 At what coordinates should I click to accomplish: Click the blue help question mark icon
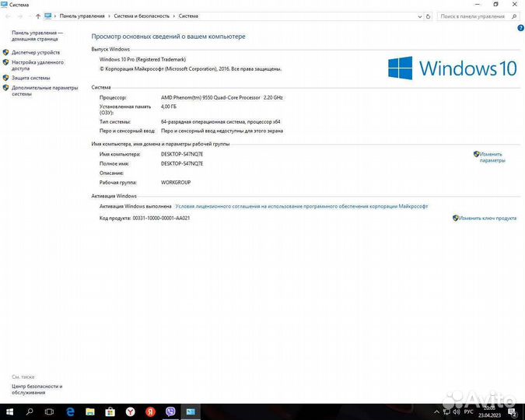[x=520, y=28]
